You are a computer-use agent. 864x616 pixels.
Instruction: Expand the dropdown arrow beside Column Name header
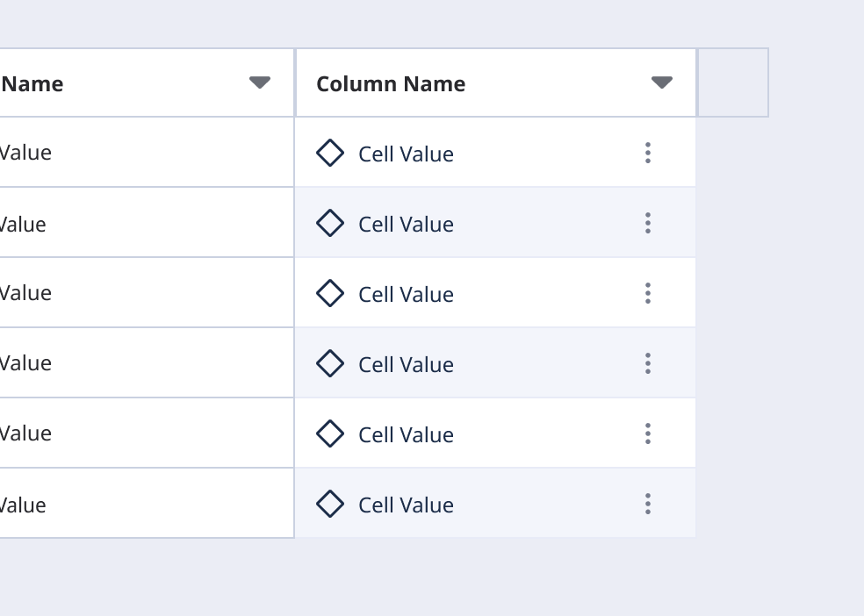pyautogui.click(x=661, y=82)
